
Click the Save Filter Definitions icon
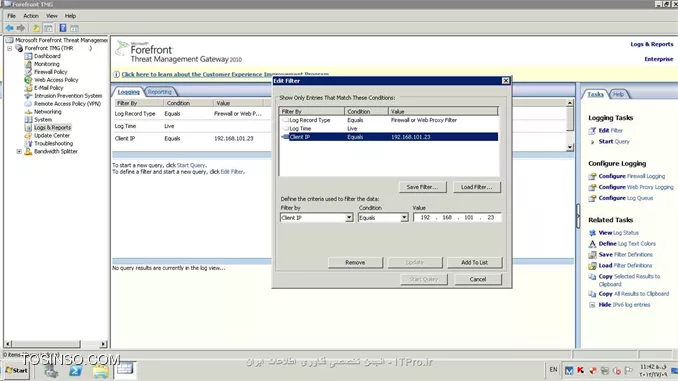592,255
